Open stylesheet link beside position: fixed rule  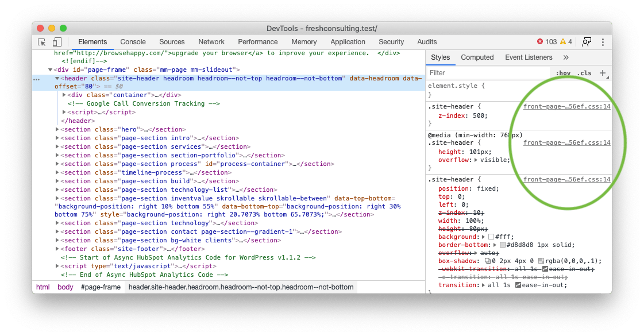click(567, 180)
